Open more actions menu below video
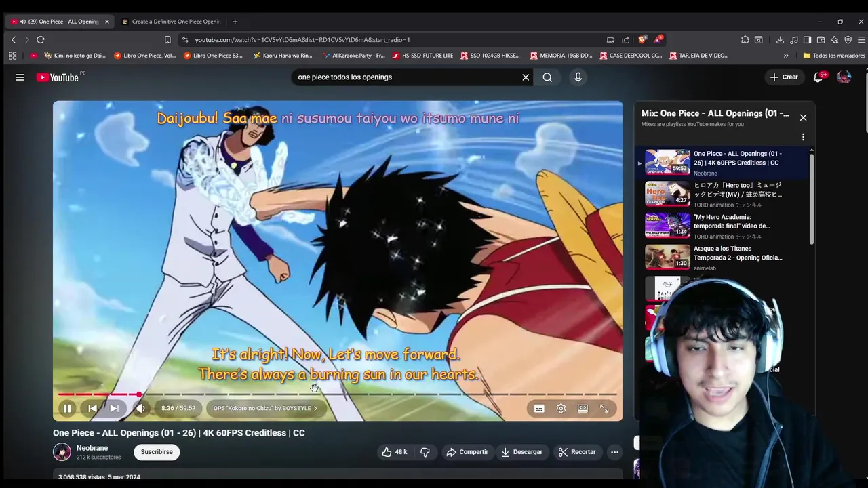The image size is (868, 488). coord(614,452)
